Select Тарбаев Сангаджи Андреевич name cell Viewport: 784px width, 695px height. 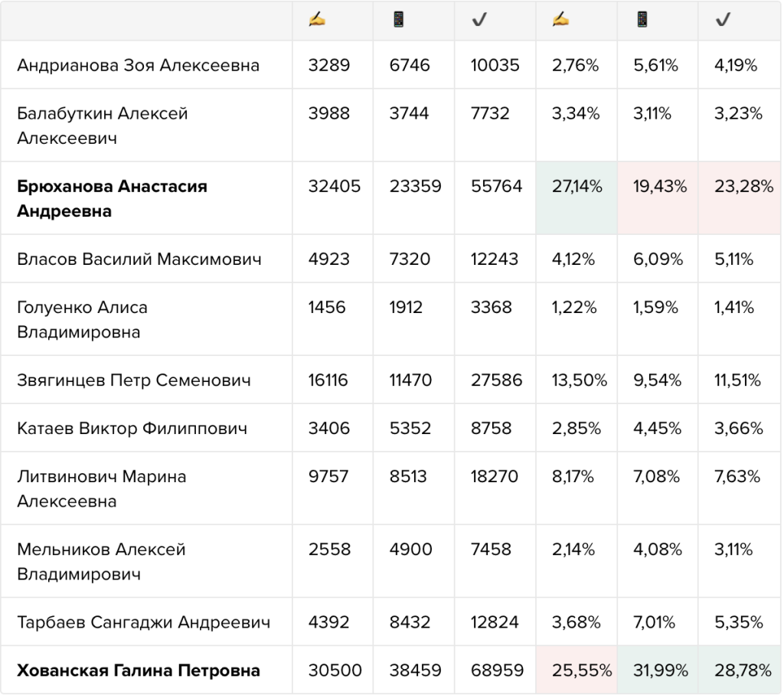click(x=146, y=622)
